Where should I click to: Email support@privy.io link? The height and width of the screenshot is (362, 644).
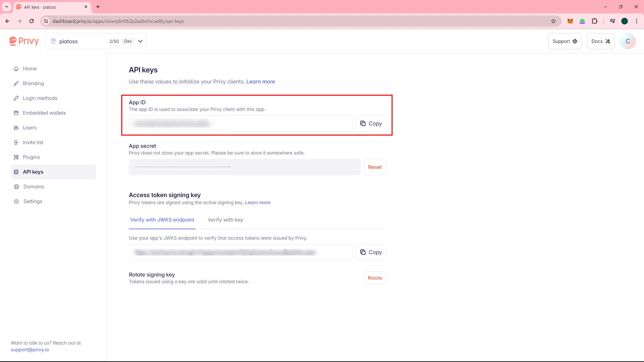(30, 350)
